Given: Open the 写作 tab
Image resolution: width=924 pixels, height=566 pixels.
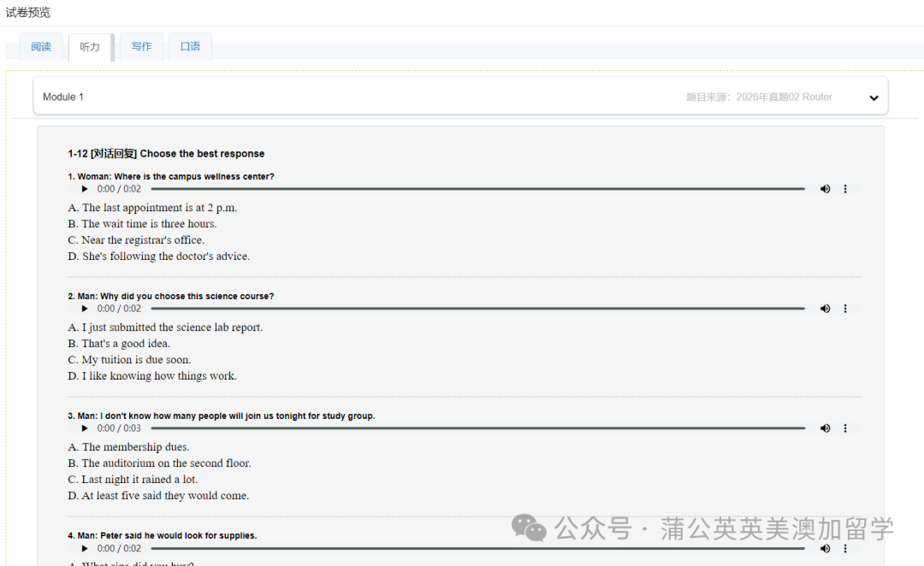Looking at the screenshot, I should (141, 47).
